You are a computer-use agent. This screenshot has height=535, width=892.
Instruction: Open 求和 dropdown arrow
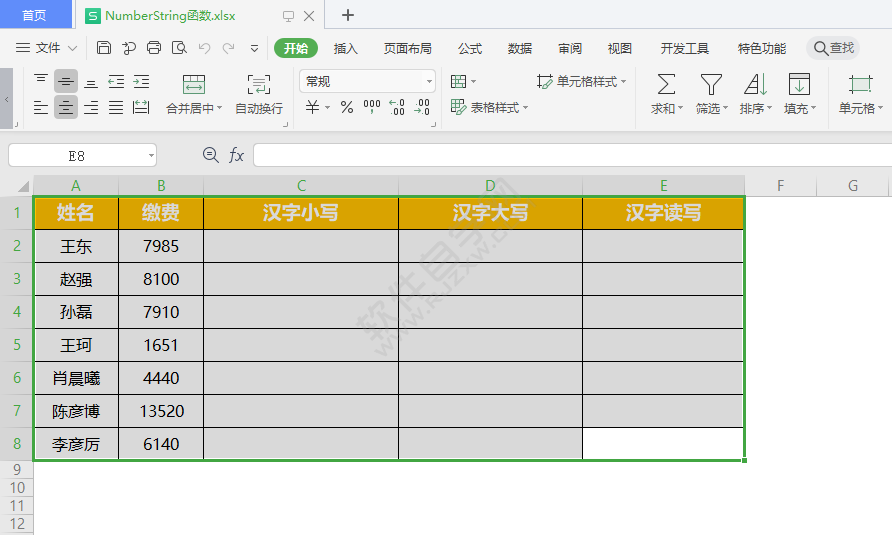coord(680,108)
